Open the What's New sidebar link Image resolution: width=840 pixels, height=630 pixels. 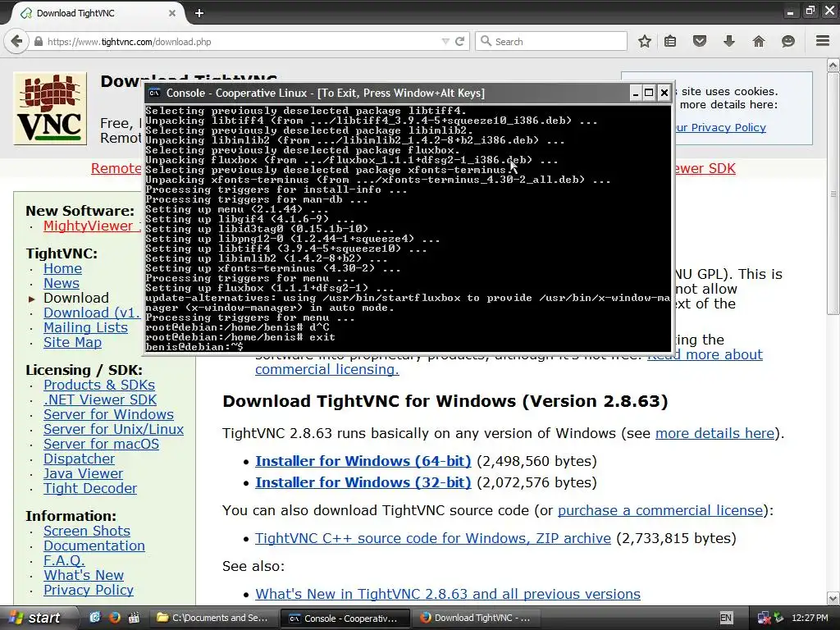click(x=84, y=575)
